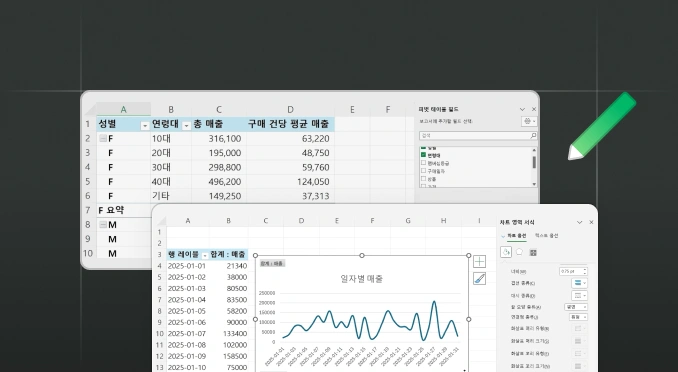Viewport: 678px width, 372px height.
Task: Select the cell containing 133400
Action: point(229,334)
